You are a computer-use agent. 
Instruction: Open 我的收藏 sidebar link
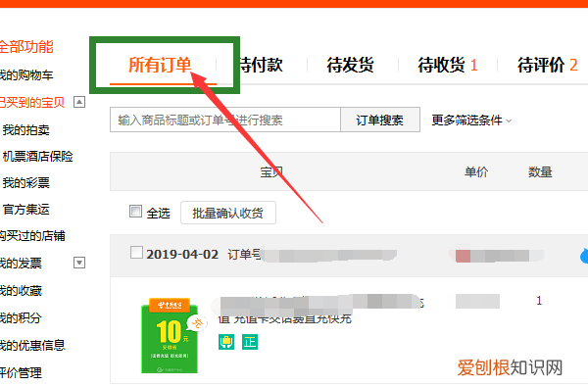21,290
